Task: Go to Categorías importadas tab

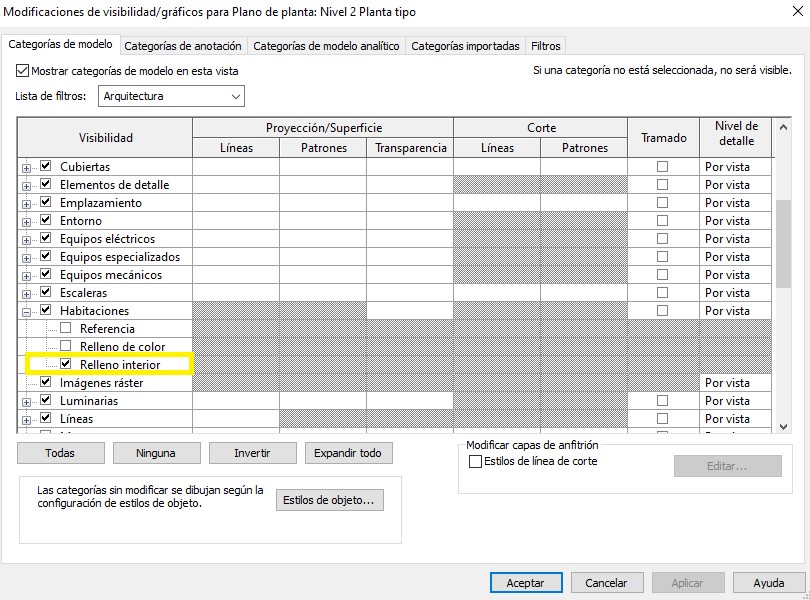Action: [465, 46]
